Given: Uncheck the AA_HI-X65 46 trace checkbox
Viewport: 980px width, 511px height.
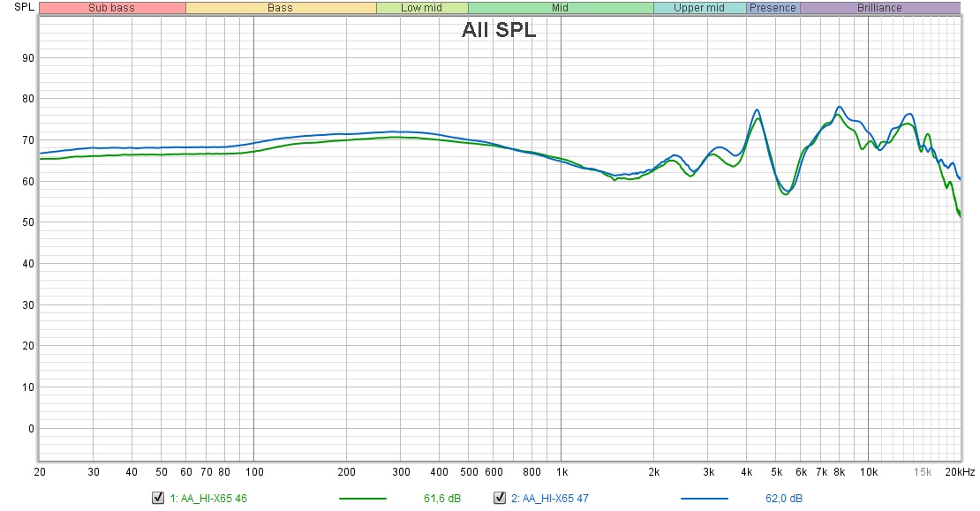Looking at the screenshot, I should click(158, 498).
